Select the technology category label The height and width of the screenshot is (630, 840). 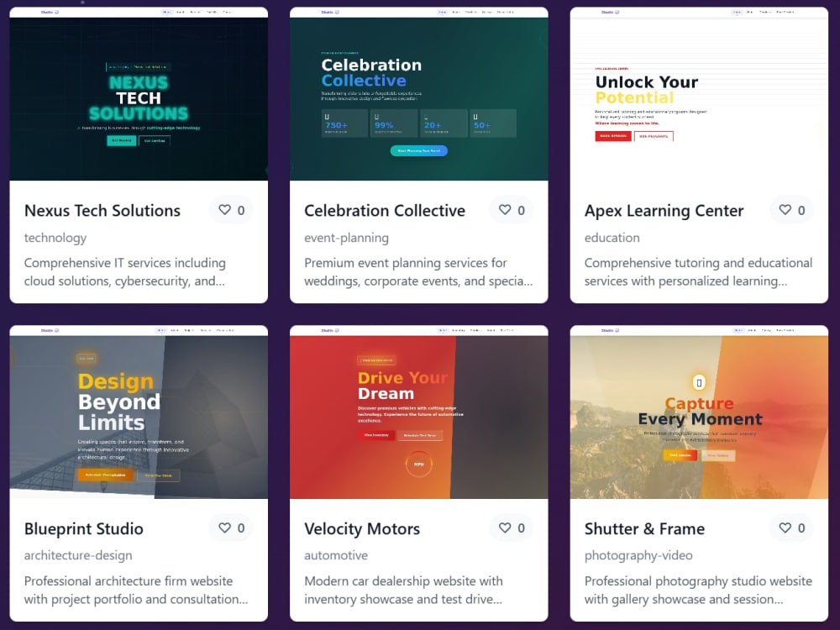click(55, 238)
